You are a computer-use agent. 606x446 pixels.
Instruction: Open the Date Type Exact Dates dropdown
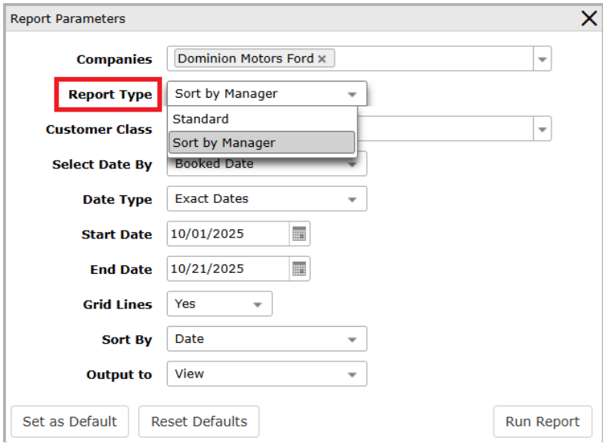tap(266, 199)
